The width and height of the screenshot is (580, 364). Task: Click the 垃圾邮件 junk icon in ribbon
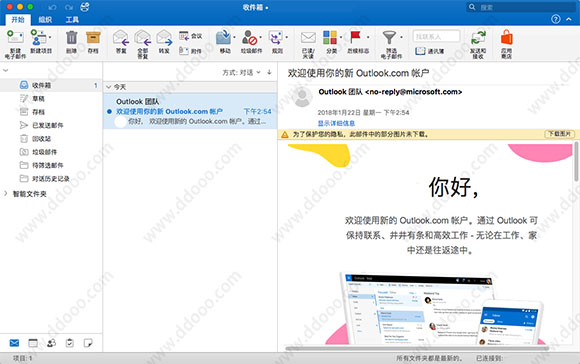coord(249,38)
